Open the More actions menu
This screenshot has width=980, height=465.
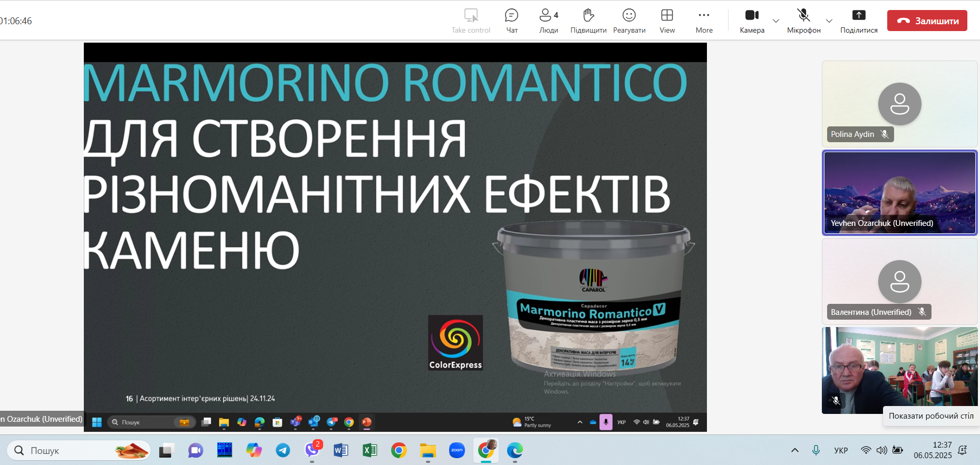(704, 21)
